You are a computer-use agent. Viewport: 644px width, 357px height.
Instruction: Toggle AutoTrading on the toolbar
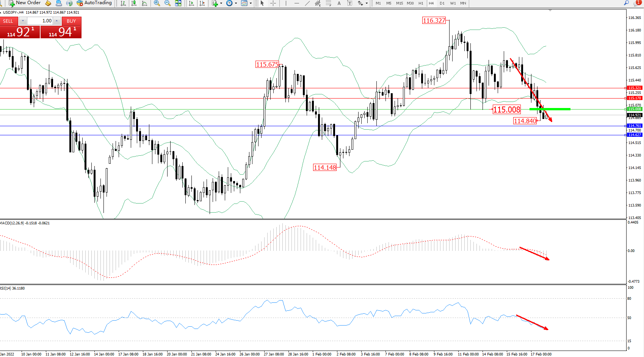tap(94, 3)
